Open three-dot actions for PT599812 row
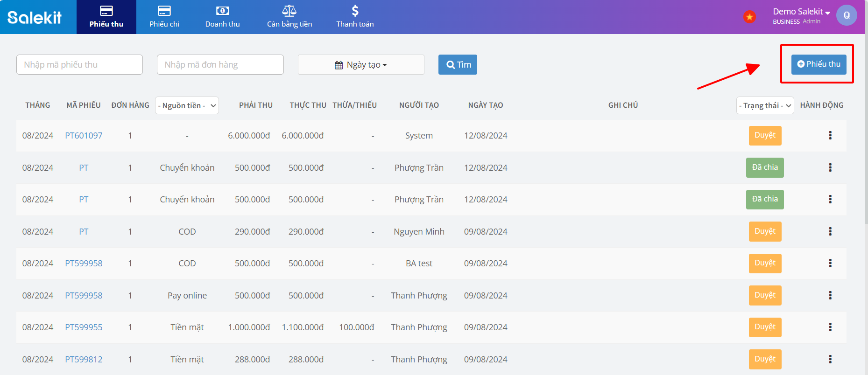 pos(830,359)
